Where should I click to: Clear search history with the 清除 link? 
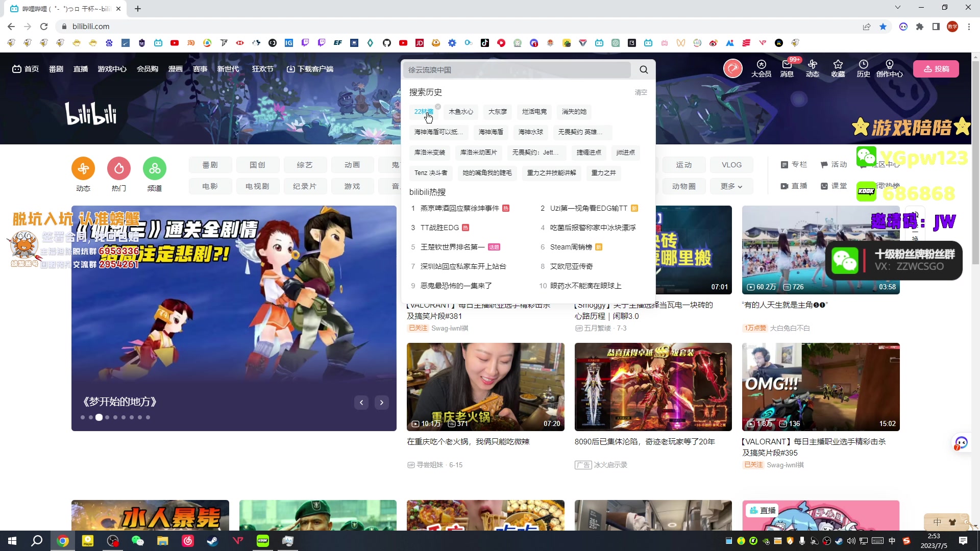[641, 92]
